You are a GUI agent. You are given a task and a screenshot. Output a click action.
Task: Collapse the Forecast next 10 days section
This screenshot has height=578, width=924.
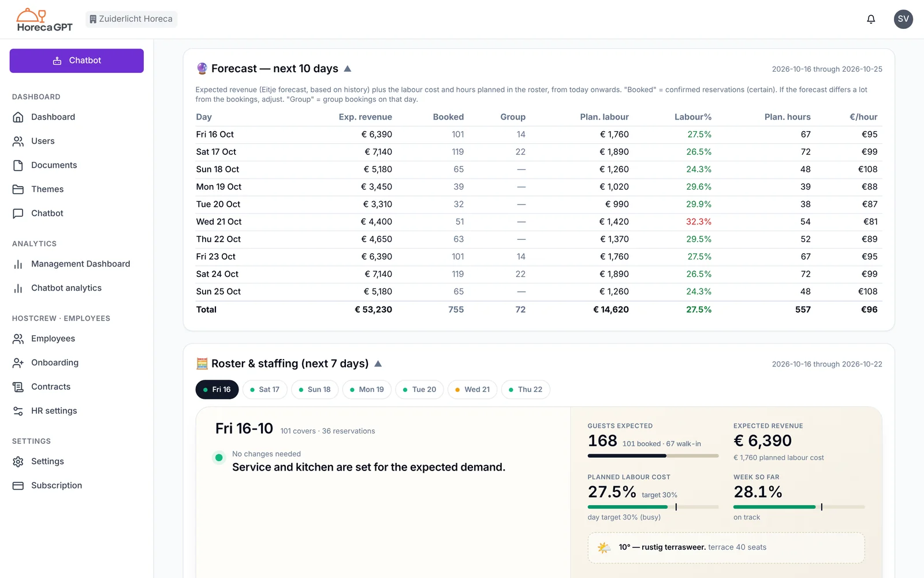coord(348,69)
